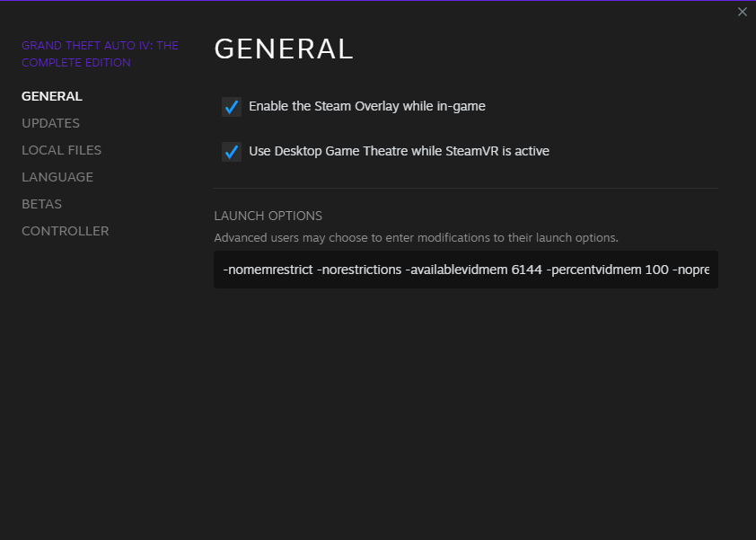Click Grand Theft Auto IV game title link

[100, 54]
